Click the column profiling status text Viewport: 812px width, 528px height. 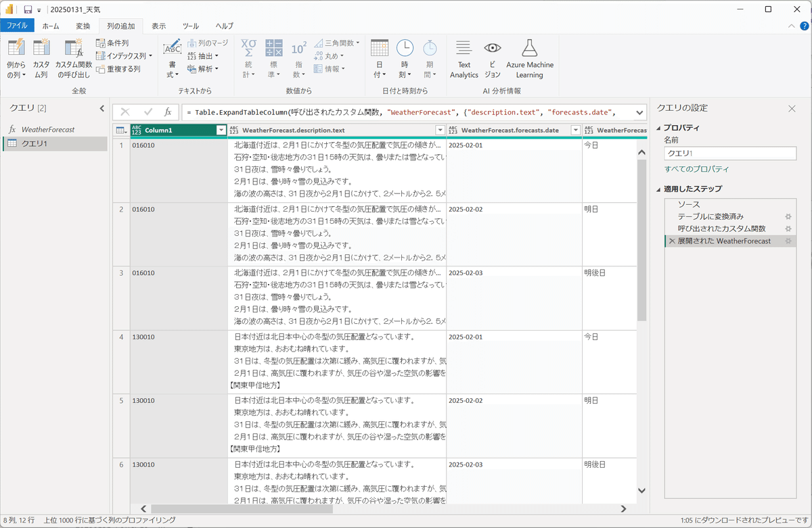[x=110, y=520]
